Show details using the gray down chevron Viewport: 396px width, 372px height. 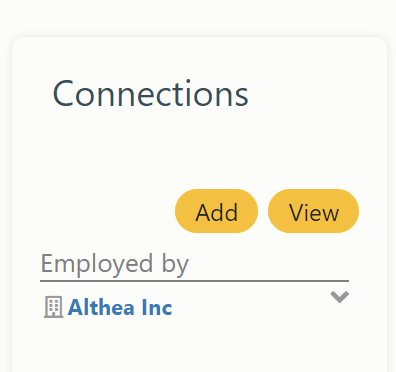coord(339,297)
